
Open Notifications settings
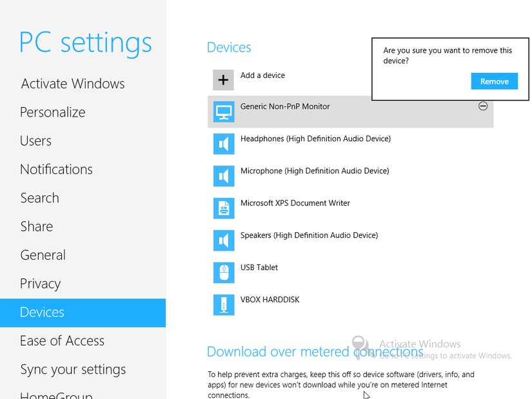pos(56,170)
